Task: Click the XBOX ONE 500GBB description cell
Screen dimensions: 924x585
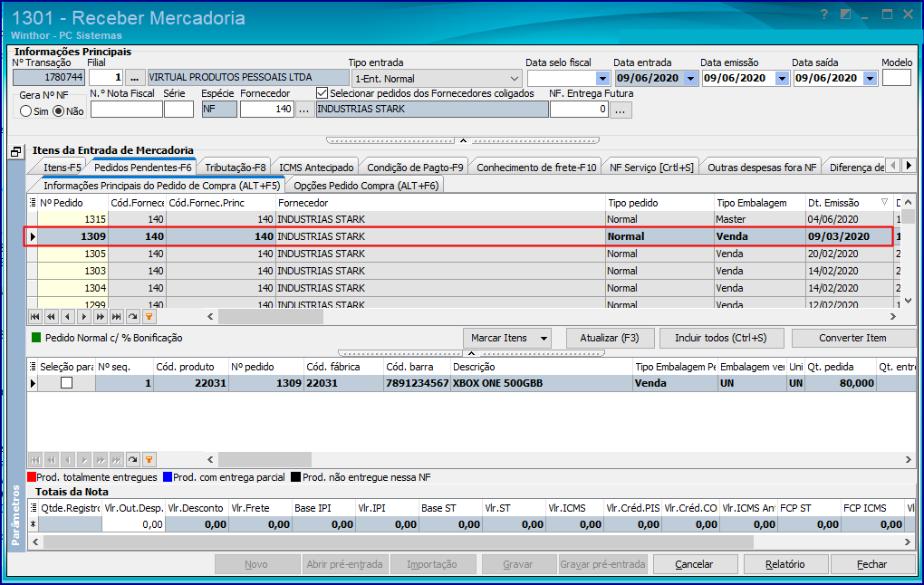Action: pyautogui.click(x=542, y=383)
